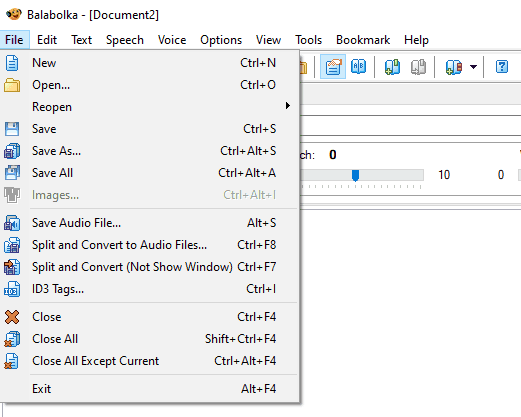This screenshot has width=521, height=417.
Task: Click the add bookmark toolbar icon
Action: [392, 67]
